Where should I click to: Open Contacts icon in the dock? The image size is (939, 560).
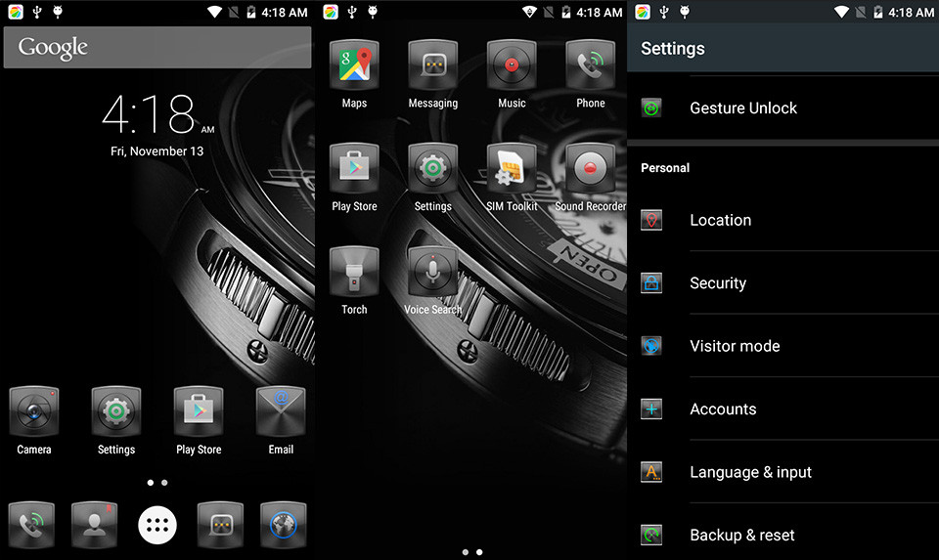point(94,525)
